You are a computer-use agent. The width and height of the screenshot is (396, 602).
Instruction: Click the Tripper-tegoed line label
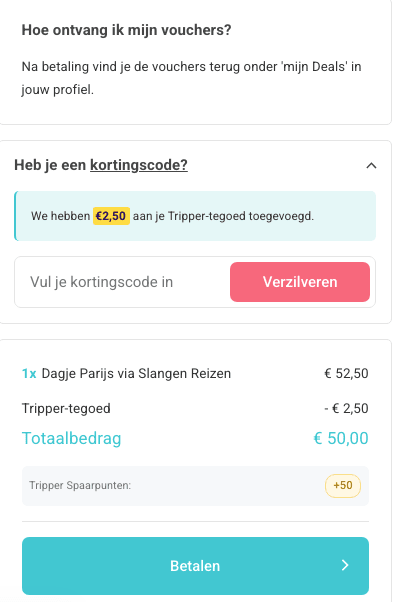(66, 408)
